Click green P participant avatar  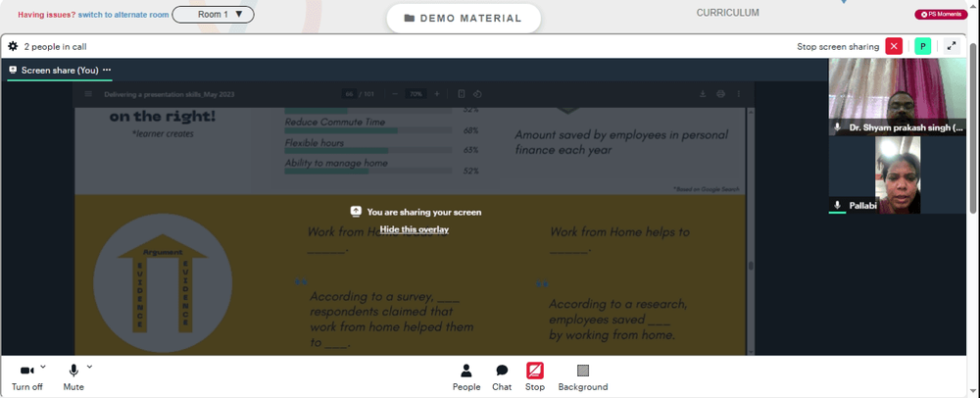(x=922, y=46)
